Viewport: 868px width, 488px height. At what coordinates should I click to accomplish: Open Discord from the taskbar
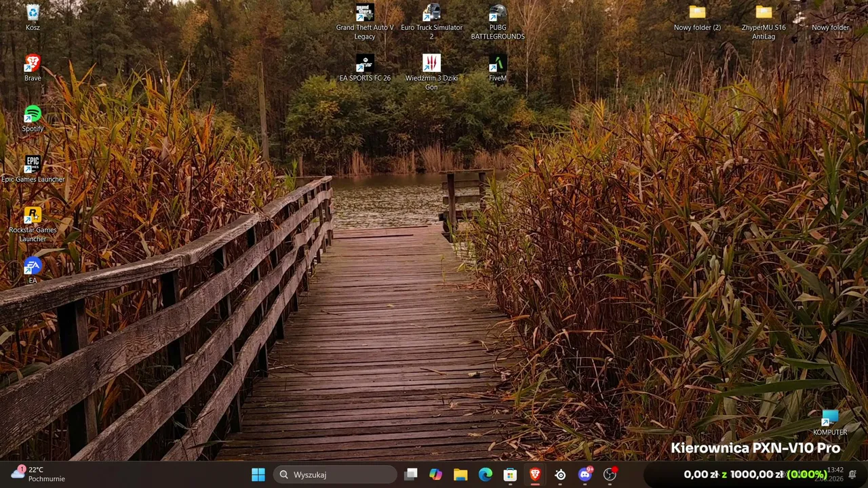(x=585, y=474)
